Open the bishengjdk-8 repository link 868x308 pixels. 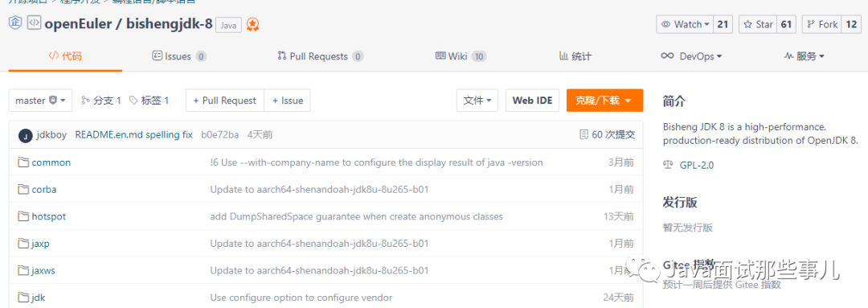click(170, 24)
